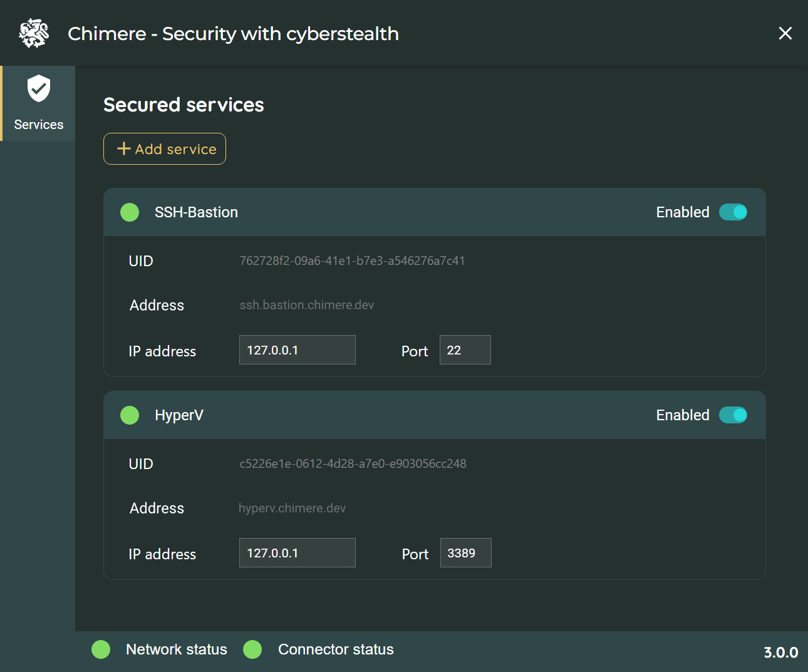Close the Chimere window
Image resolution: width=808 pixels, height=672 pixels.
785,33
